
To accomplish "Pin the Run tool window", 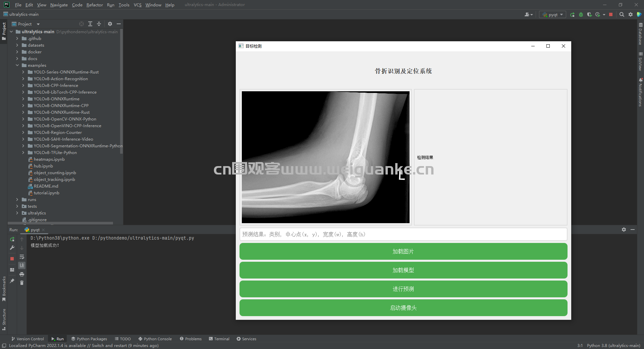I will coord(12,281).
